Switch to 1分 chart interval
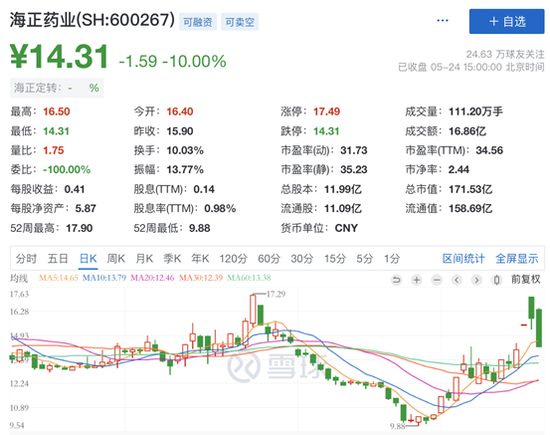Image resolution: width=550 pixels, height=435 pixels. [x=392, y=259]
